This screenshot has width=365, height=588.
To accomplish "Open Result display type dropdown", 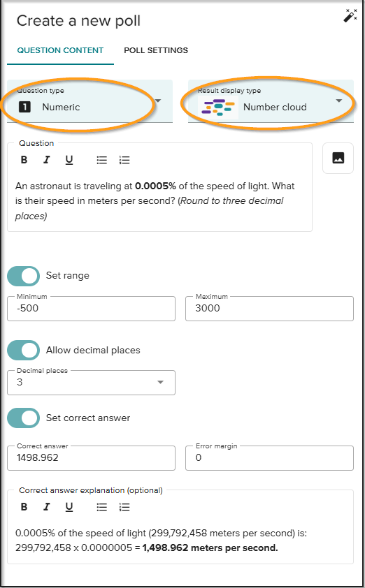I will coord(271,101).
